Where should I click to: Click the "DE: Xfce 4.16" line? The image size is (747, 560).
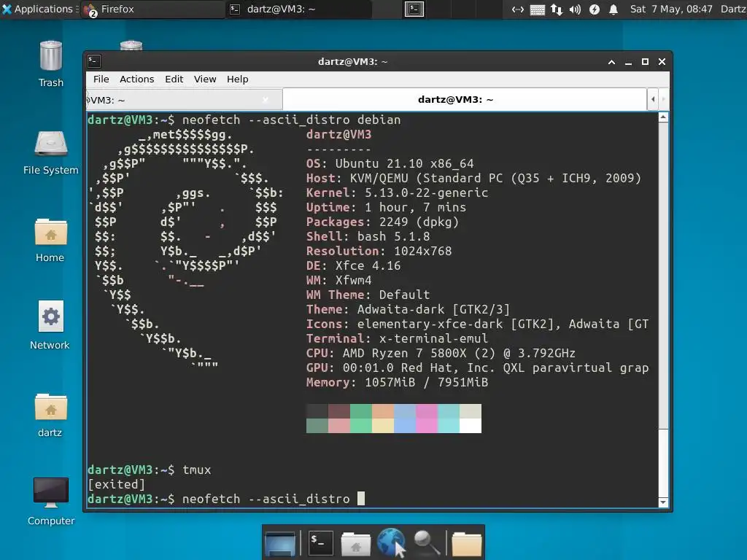point(353,265)
